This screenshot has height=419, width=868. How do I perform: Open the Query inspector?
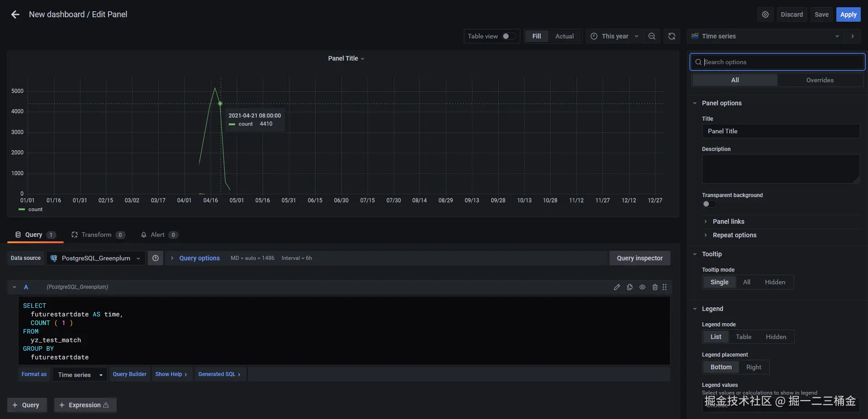[x=640, y=258]
